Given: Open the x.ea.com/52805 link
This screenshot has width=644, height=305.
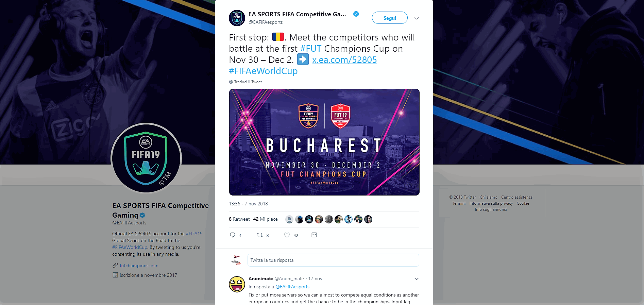Looking at the screenshot, I should pos(344,60).
